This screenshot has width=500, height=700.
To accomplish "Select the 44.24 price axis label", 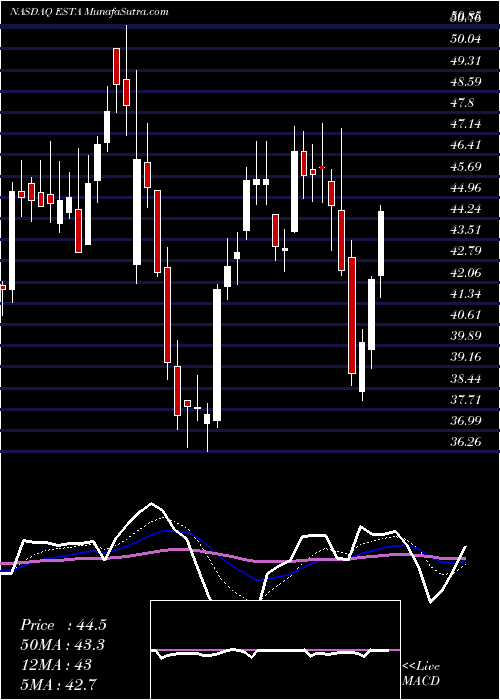I will 466,209.
